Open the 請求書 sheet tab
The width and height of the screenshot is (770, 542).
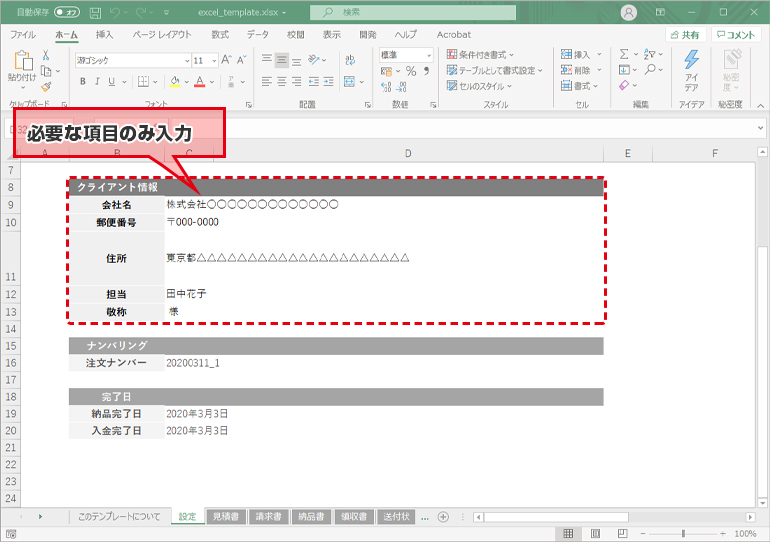269,516
